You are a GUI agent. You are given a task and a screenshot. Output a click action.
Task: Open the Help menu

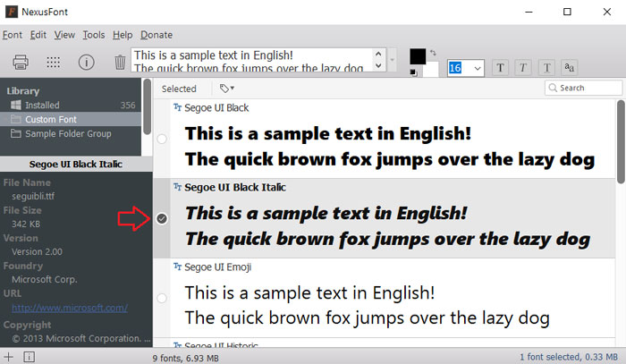click(123, 35)
